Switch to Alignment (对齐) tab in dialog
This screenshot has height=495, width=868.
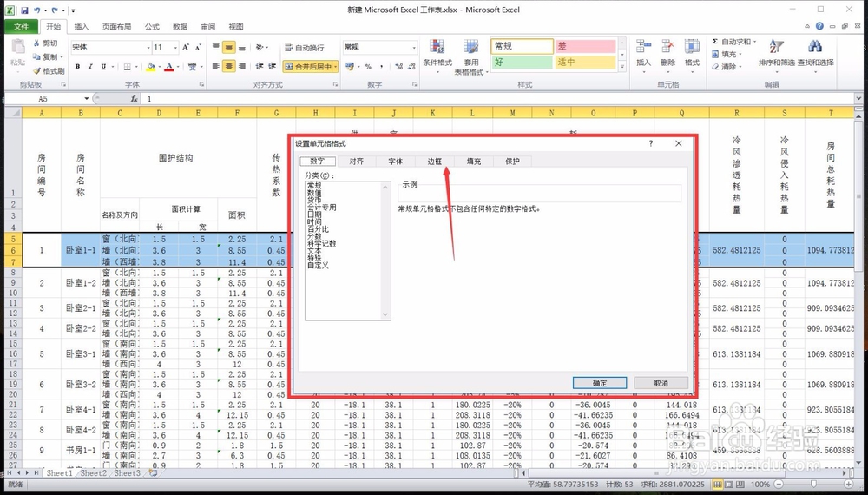pos(357,162)
